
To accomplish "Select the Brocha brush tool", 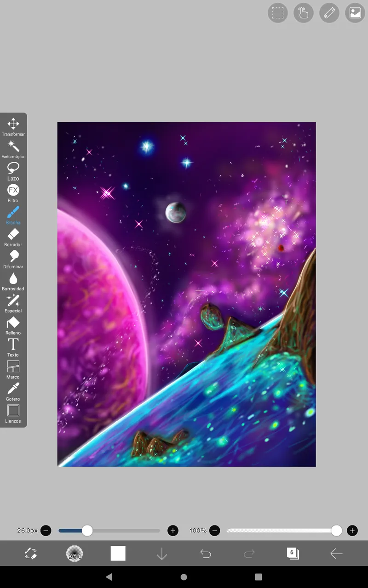I will [x=13, y=215].
